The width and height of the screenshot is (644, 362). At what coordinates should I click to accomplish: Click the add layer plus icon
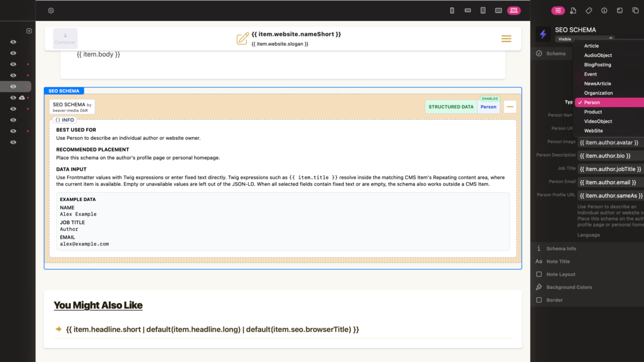(29, 31)
